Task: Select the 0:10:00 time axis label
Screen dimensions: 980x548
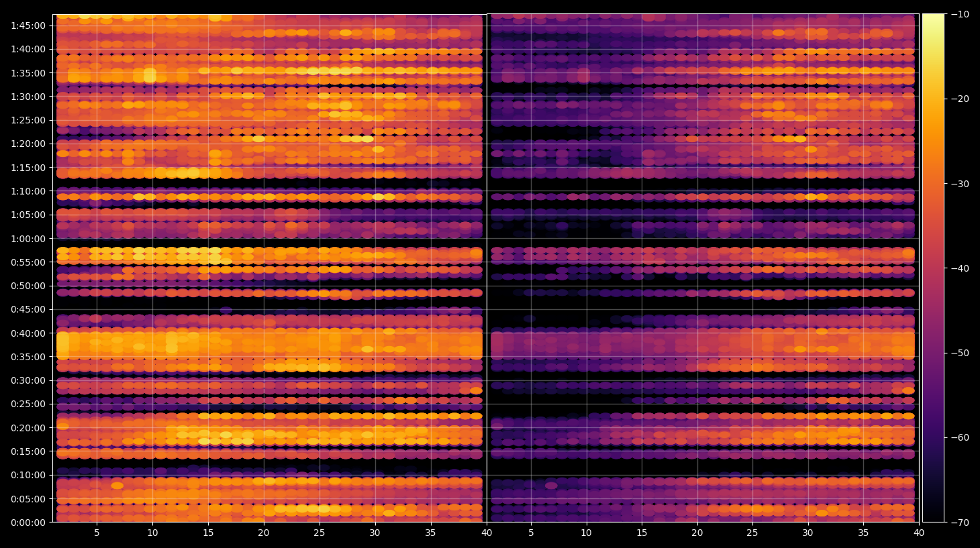Action: point(28,475)
